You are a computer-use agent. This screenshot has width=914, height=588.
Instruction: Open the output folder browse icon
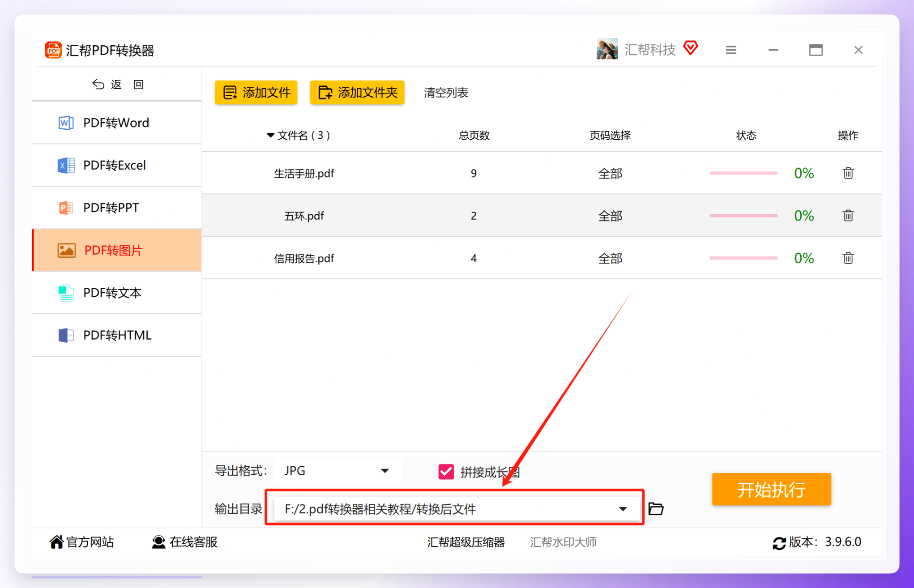click(656, 509)
